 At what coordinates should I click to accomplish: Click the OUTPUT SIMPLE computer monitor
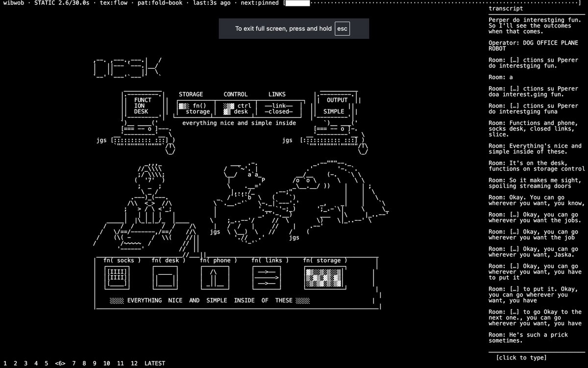[336, 106]
